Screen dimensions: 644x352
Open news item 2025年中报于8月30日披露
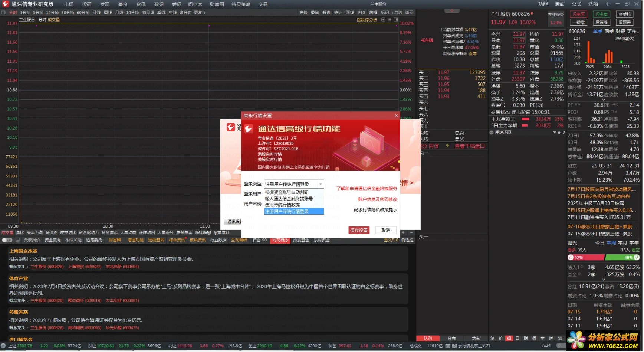(x=596, y=203)
